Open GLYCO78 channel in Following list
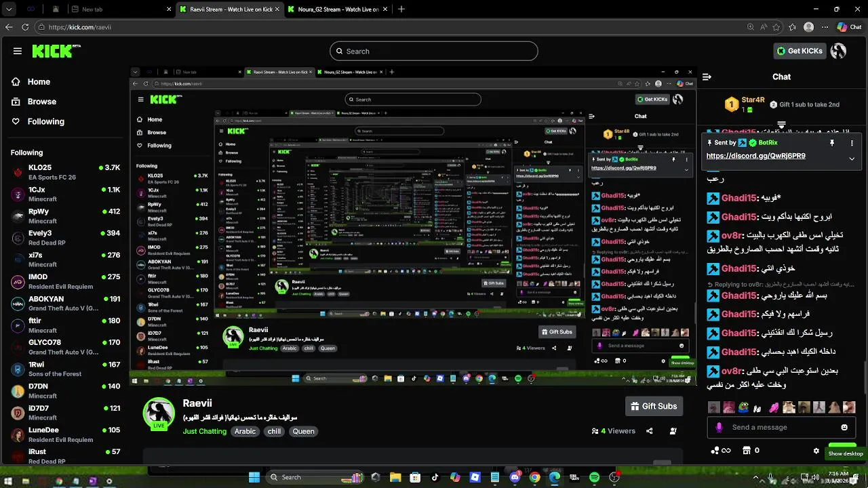Screen dimensions: 868x488 [66, 347]
